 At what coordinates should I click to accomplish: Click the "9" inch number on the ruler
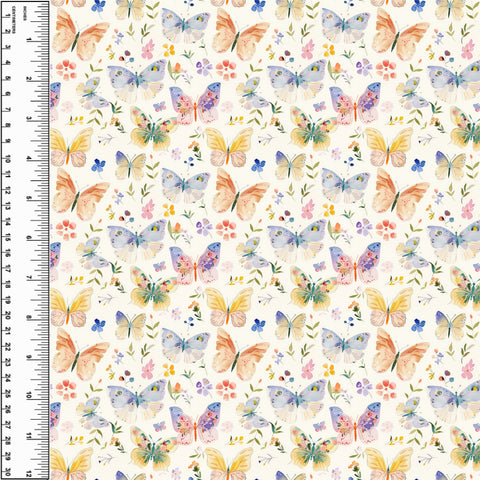29,357
